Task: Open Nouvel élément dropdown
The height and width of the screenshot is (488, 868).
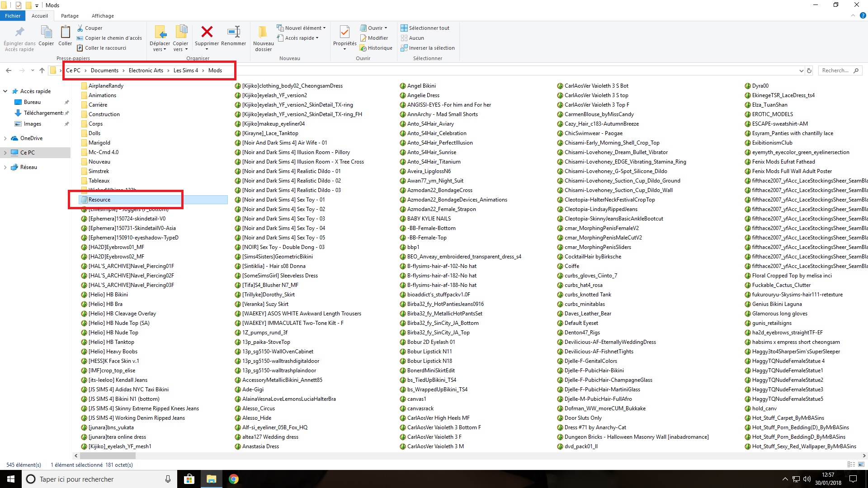Action: point(301,28)
